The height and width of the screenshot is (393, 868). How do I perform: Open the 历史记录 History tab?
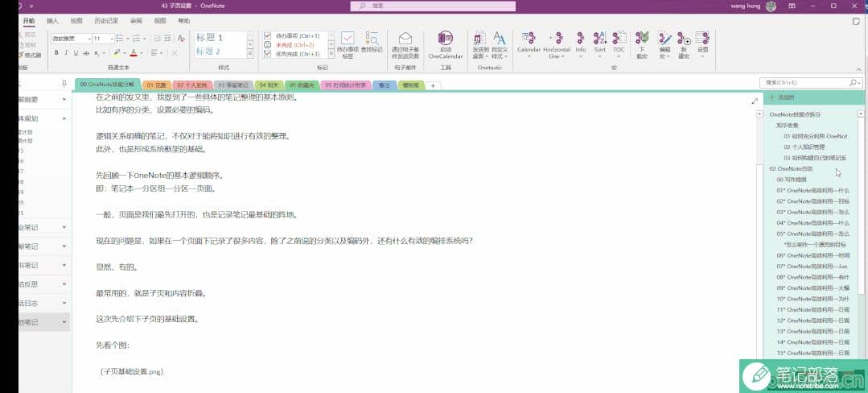coord(105,20)
